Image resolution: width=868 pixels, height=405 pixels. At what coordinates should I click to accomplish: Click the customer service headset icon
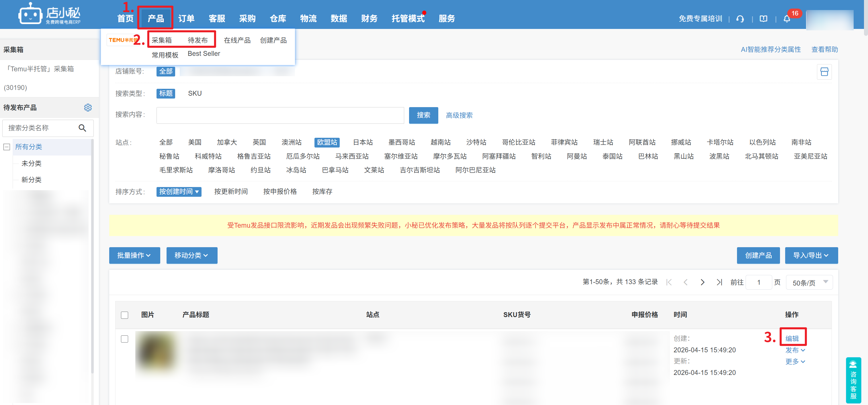point(740,19)
